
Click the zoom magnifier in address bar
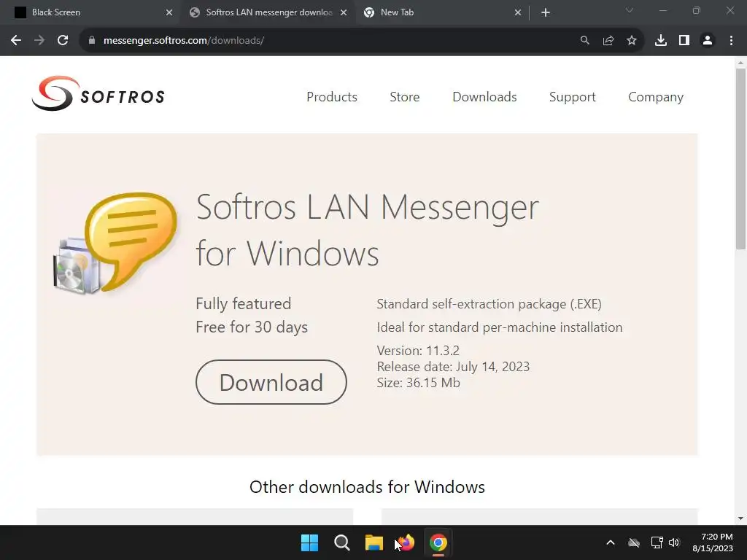pos(584,41)
